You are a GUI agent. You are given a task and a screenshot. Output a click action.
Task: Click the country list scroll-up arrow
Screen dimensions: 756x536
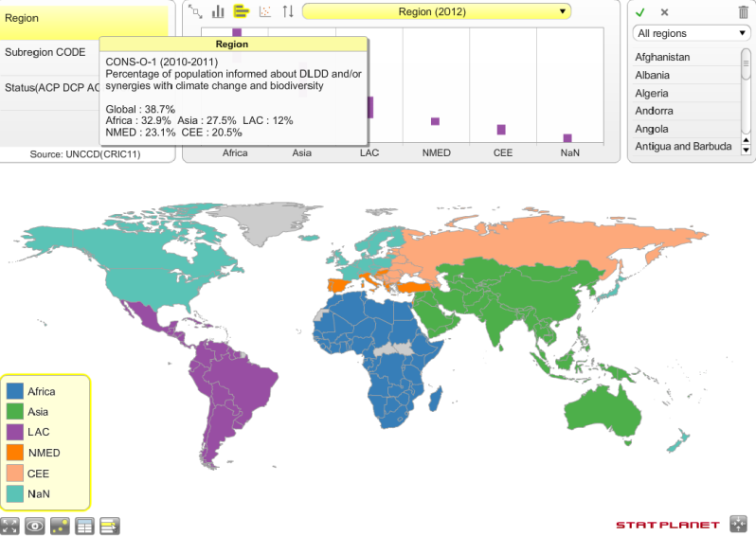coord(746,140)
